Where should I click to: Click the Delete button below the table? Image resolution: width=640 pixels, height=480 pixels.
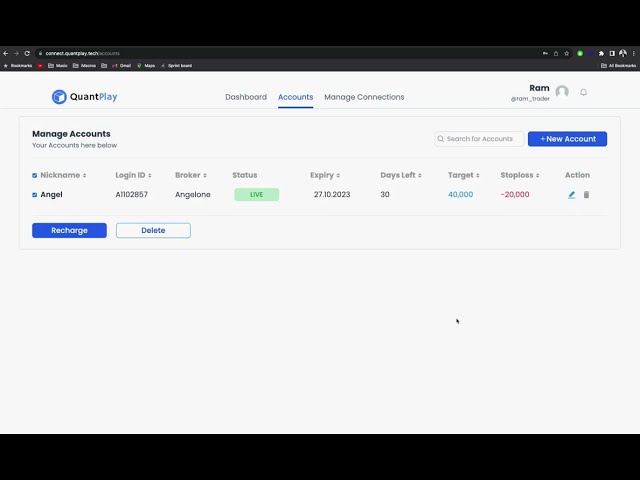pos(153,230)
